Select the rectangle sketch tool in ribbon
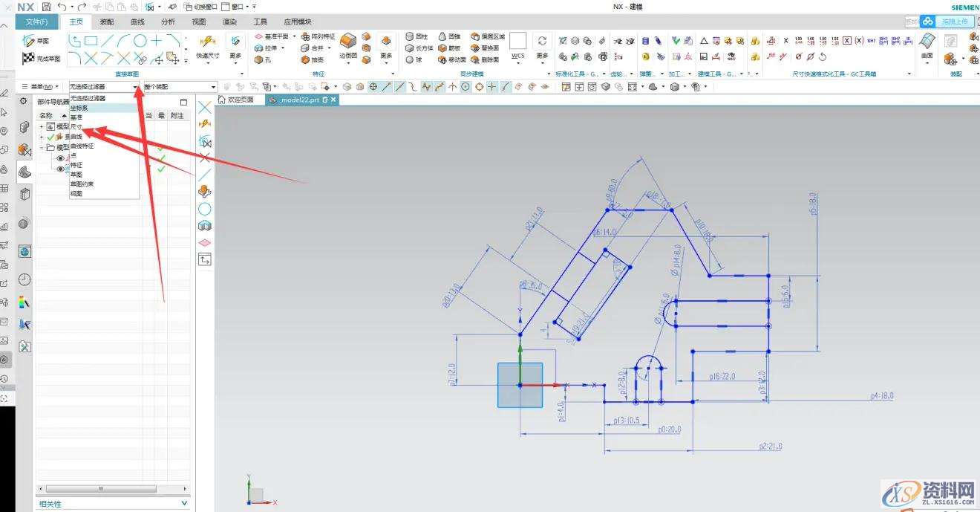 [91, 41]
